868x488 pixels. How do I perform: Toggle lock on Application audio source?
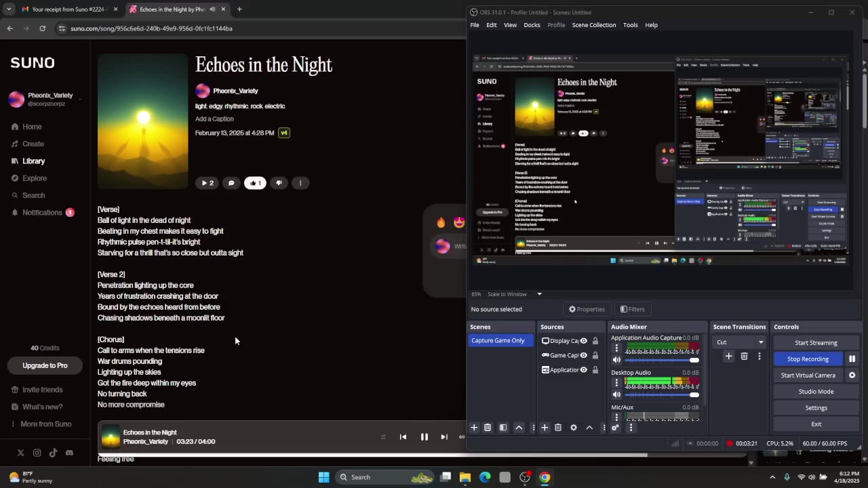click(x=595, y=370)
